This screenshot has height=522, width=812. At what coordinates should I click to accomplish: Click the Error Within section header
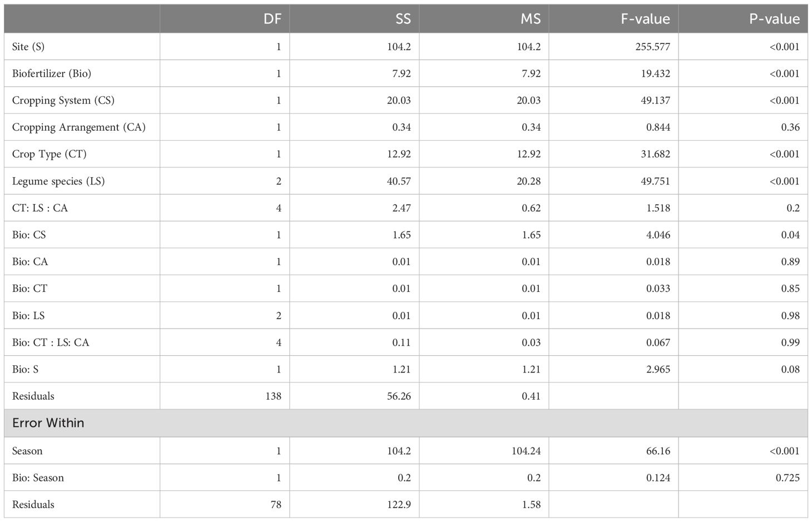[x=48, y=423]
